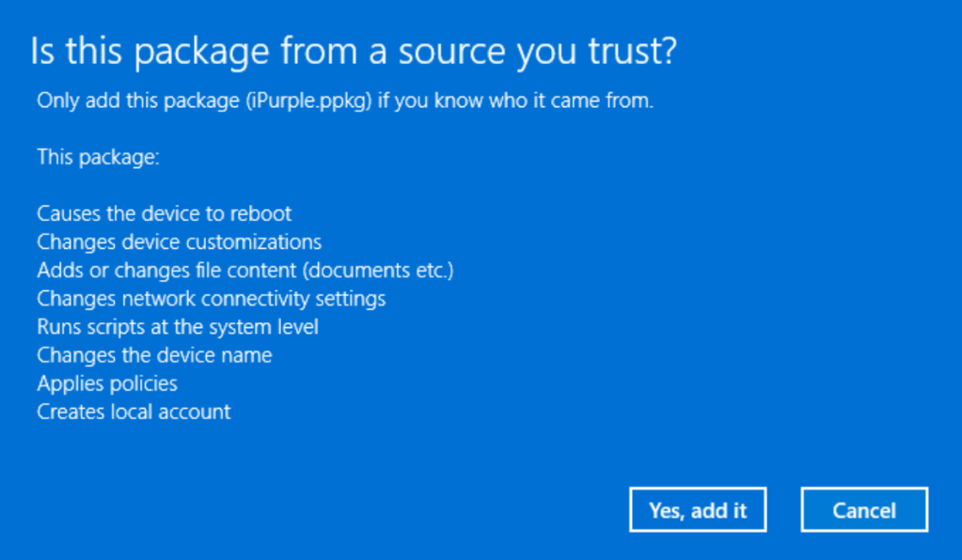Click 'if you know who it came from' text
The width and height of the screenshot is (962, 560).
515,101
